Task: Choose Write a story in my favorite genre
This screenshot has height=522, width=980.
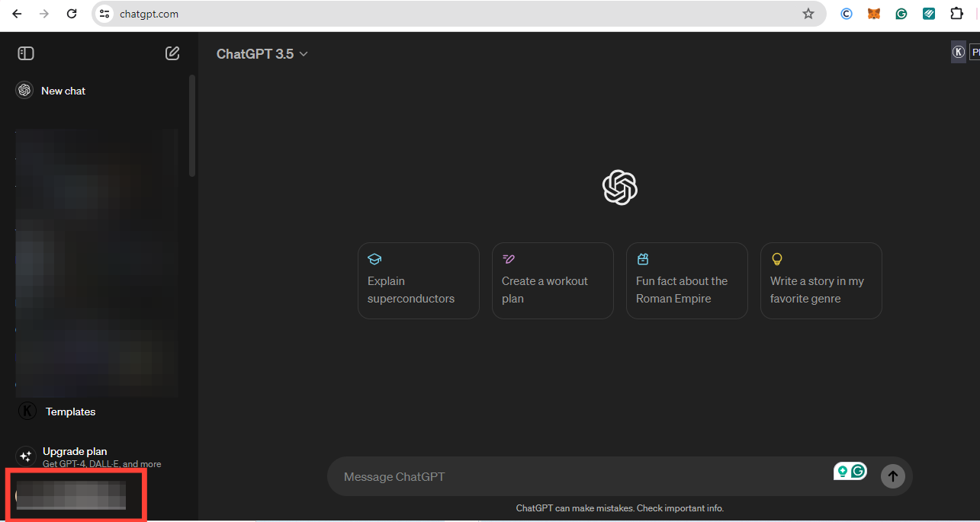Action: tap(821, 280)
